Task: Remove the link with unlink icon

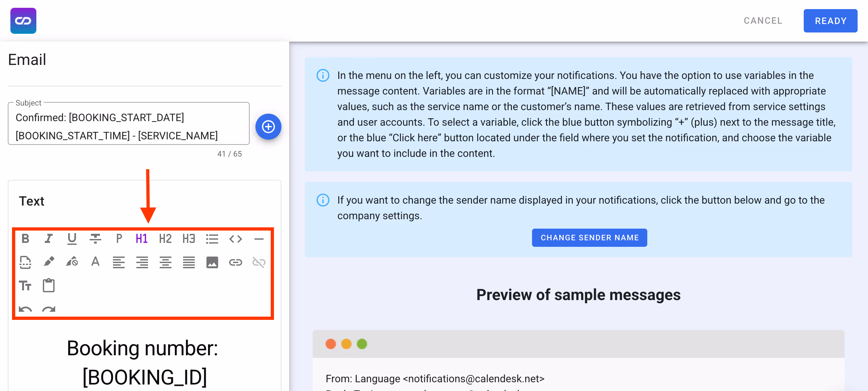Action: (x=259, y=262)
